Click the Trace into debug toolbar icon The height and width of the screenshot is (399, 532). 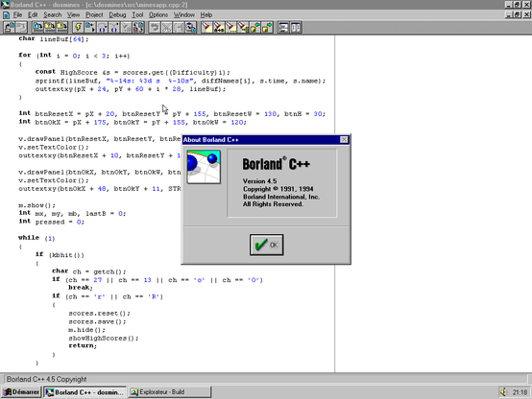coord(114,27)
